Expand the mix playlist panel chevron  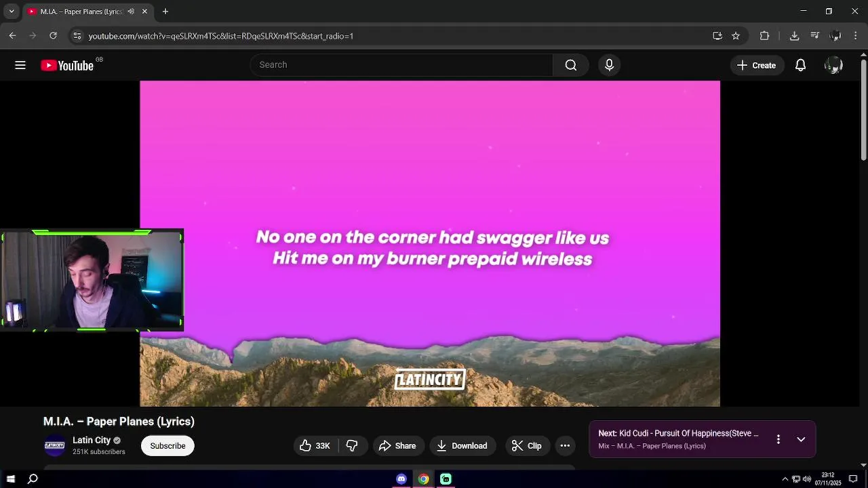click(x=801, y=439)
